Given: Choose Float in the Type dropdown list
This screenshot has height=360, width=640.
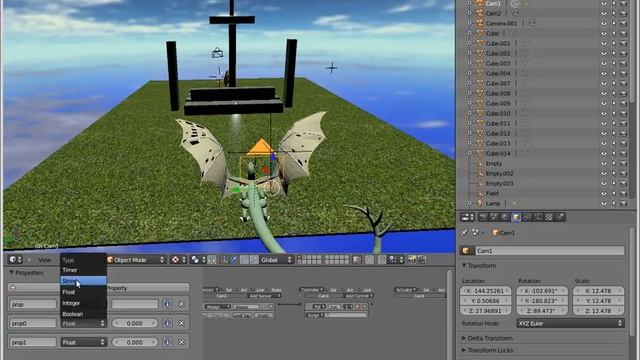Looking at the screenshot, I should pos(83,292).
